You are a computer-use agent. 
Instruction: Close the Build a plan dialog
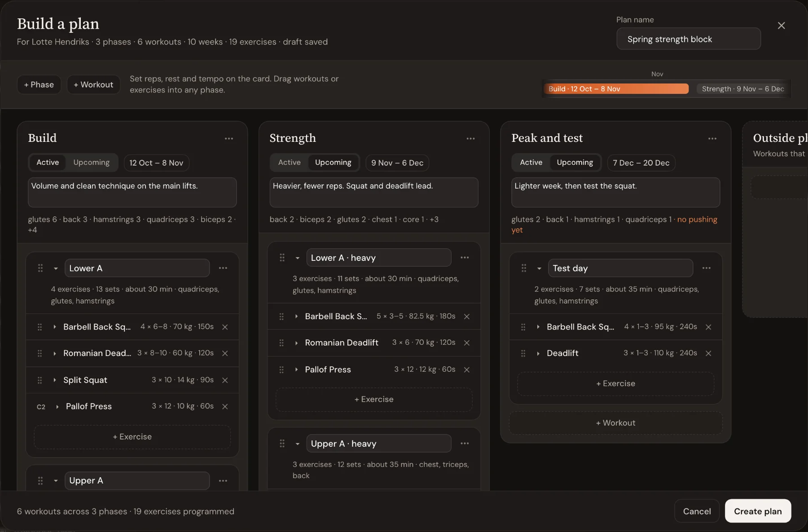(x=782, y=26)
